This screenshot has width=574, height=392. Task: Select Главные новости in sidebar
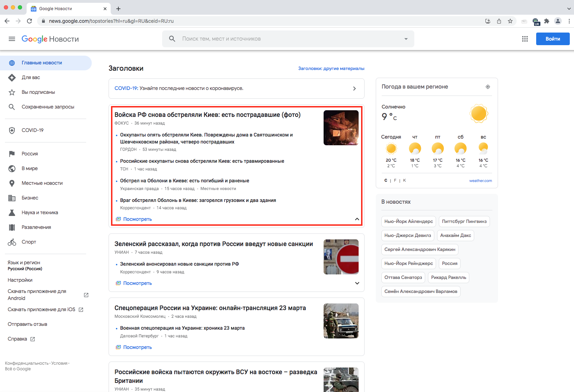46,63
